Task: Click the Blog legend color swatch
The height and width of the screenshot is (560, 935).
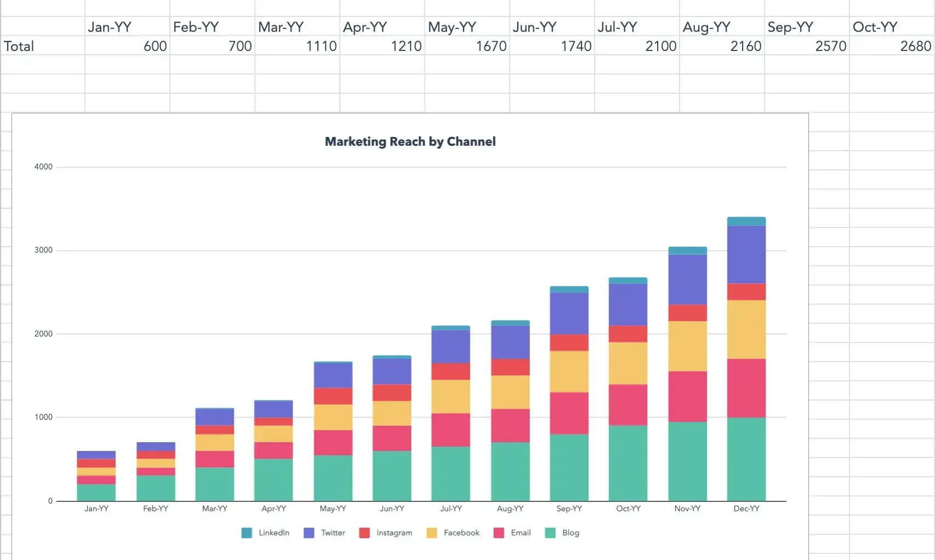Action: click(x=550, y=533)
